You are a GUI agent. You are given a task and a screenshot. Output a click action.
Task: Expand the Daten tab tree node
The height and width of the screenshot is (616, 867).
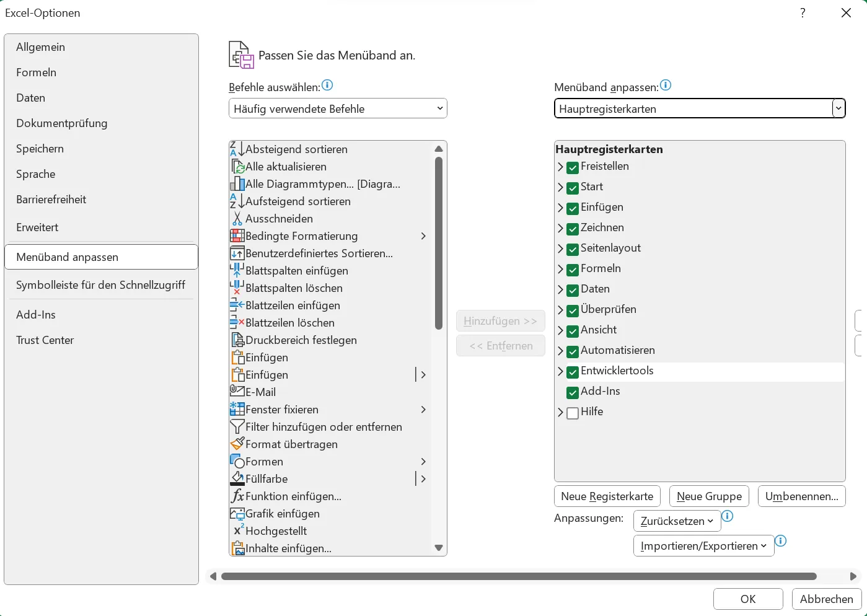tap(560, 289)
